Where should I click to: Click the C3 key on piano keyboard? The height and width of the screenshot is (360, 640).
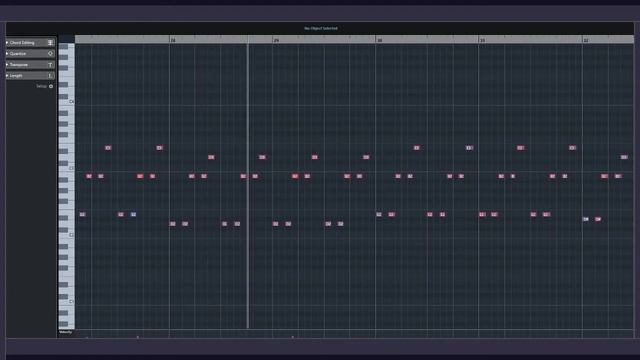tap(67, 168)
